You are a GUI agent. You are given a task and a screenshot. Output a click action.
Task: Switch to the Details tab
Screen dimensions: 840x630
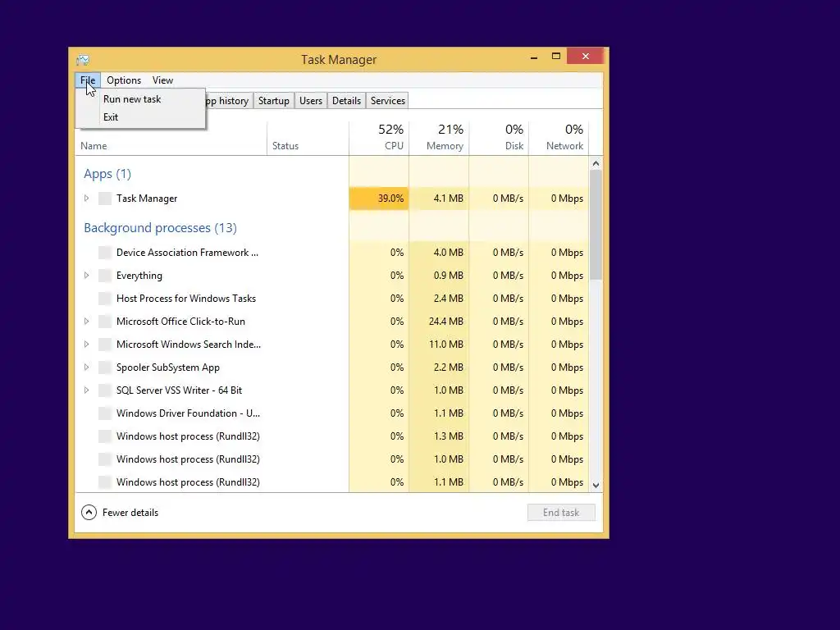tap(347, 101)
